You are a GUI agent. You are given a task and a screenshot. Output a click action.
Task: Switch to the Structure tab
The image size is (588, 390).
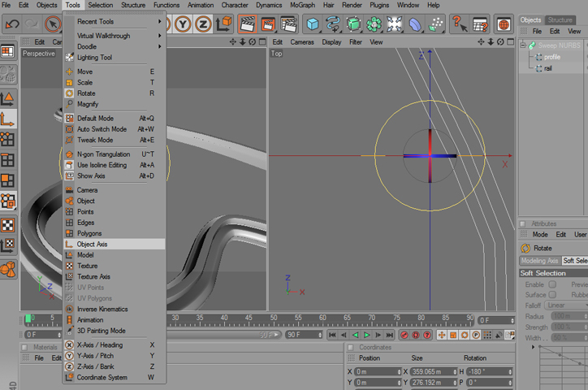(x=560, y=19)
